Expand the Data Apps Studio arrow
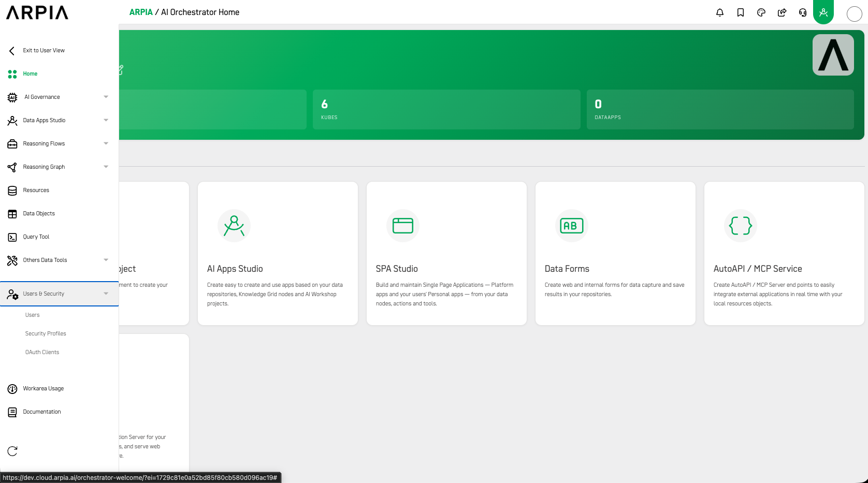This screenshot has height=483, width=868. [x=106, y=121]
